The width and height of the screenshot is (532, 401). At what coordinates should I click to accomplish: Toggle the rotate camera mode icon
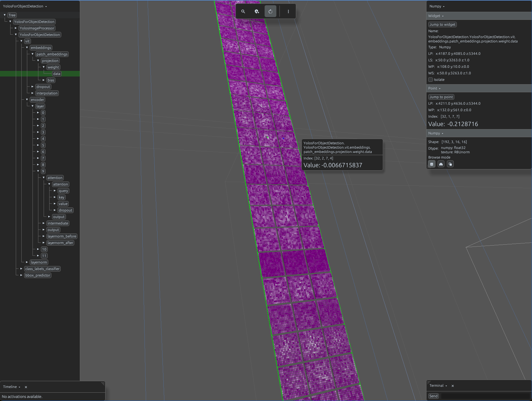tap(270, 11)
